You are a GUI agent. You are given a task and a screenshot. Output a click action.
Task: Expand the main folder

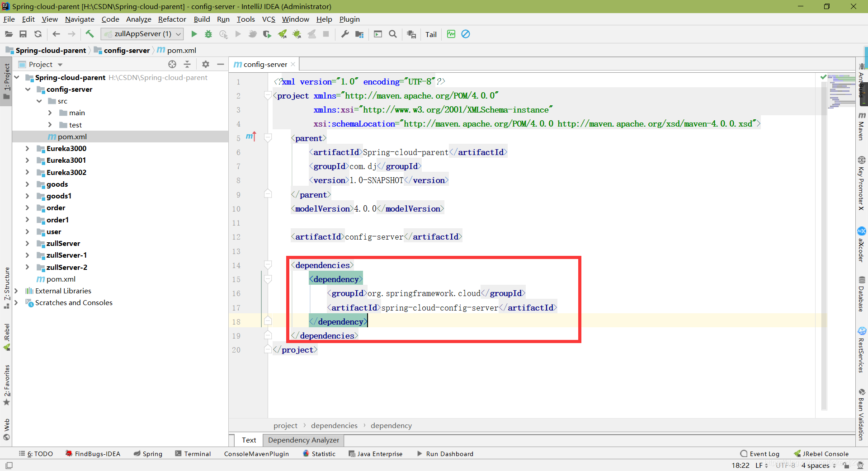[50, 113]
